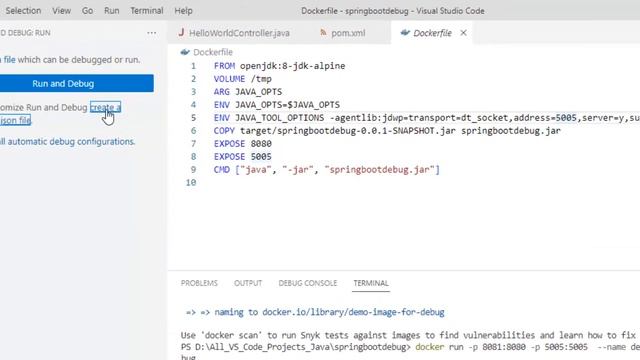
Task: Click 'EXPOSE 8080' port number 8080
Action: coord(261,144)
